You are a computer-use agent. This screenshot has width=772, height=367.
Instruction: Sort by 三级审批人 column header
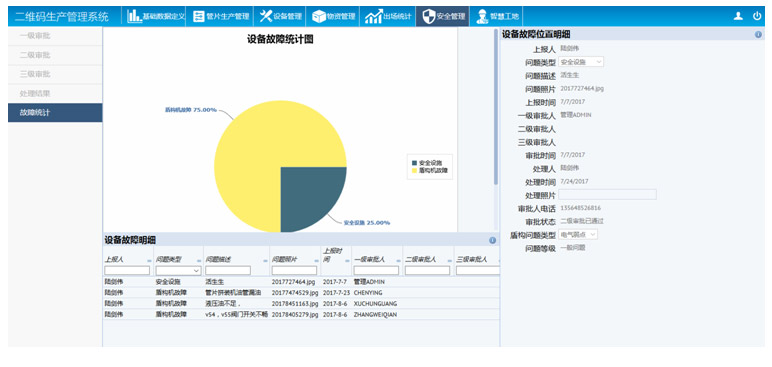(x=472, y=260)
